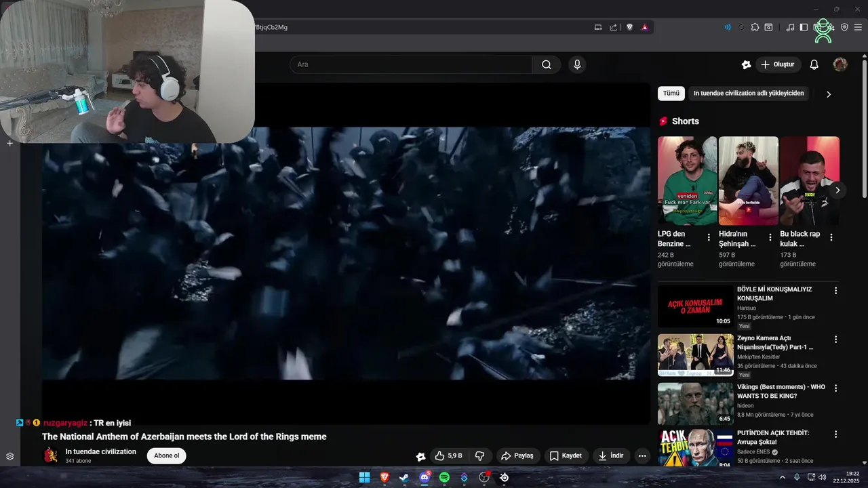Click the search magnifier button
Viewport: 868px width, 488px height.
(x=547, y=64)
